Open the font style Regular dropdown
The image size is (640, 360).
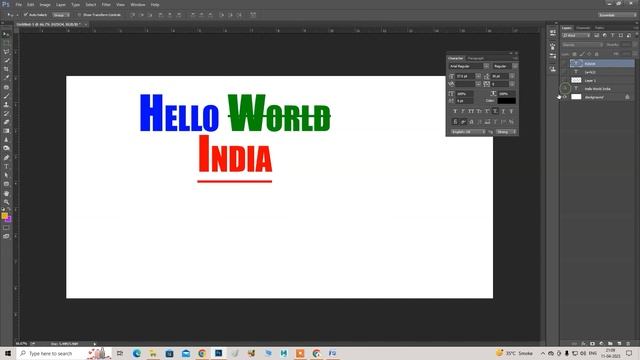click(515, 66)
